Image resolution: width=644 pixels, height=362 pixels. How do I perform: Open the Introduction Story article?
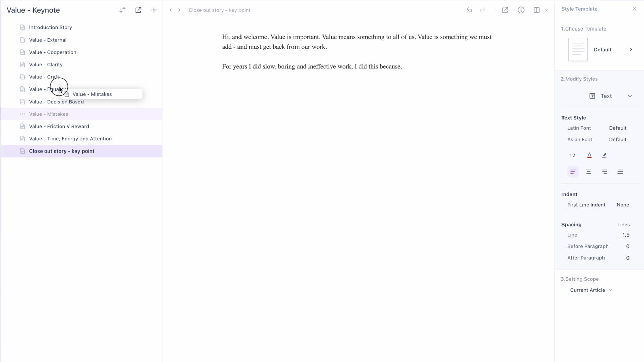(x=50, y=27)
